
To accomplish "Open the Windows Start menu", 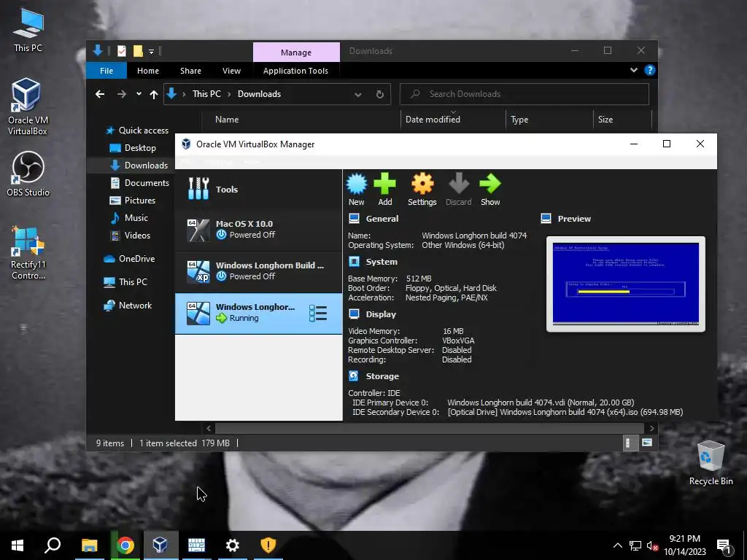I will click(18, 545).
